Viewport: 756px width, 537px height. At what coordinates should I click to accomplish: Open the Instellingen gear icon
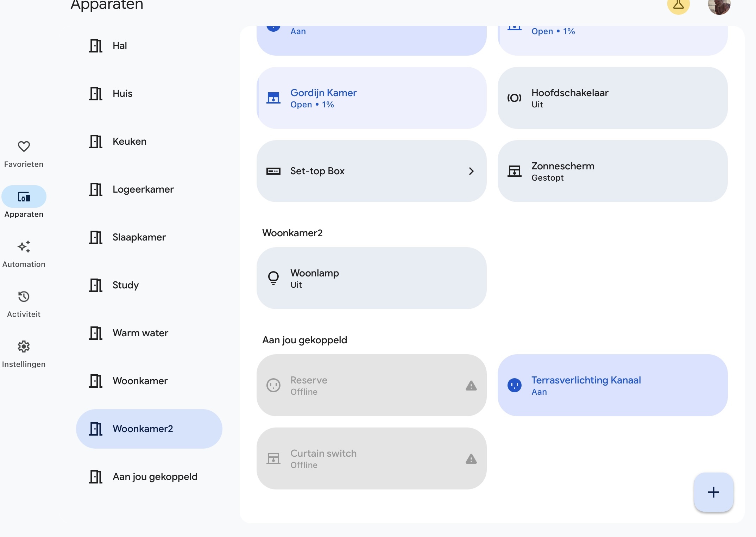(x=24, y=346)
